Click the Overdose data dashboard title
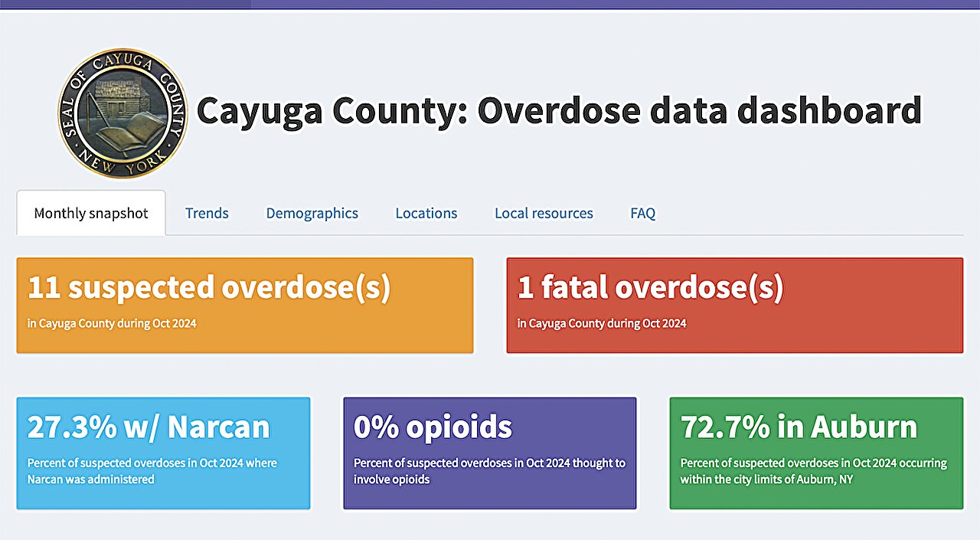This screenshot has height=540, width=980. [559, 111]
